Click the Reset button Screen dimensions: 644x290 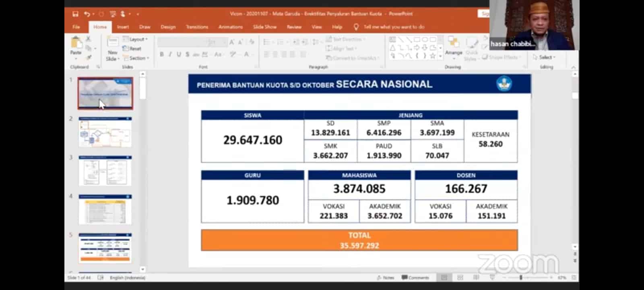tap(133, 49)
